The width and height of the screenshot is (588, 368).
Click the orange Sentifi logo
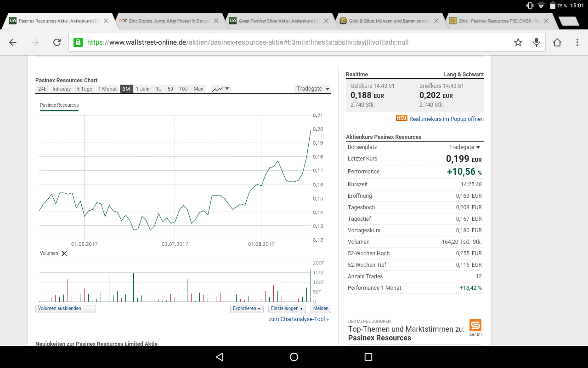click(x=475, y=325)
